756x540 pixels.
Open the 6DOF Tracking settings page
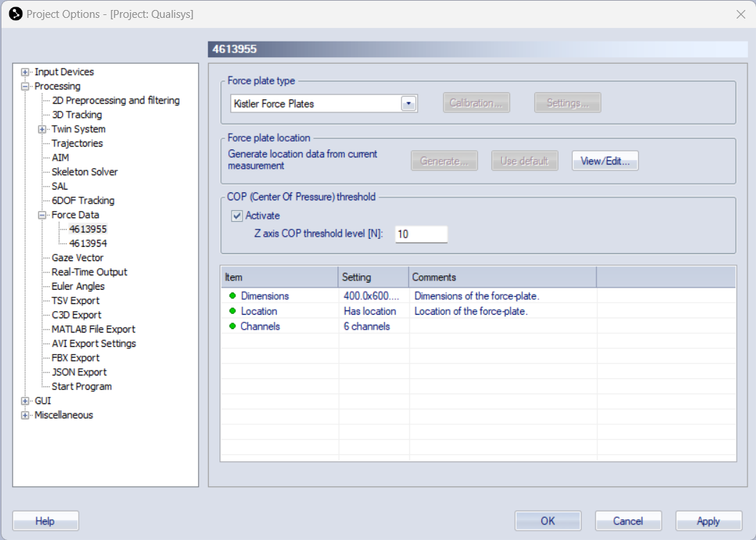click(x=82, y=201)
